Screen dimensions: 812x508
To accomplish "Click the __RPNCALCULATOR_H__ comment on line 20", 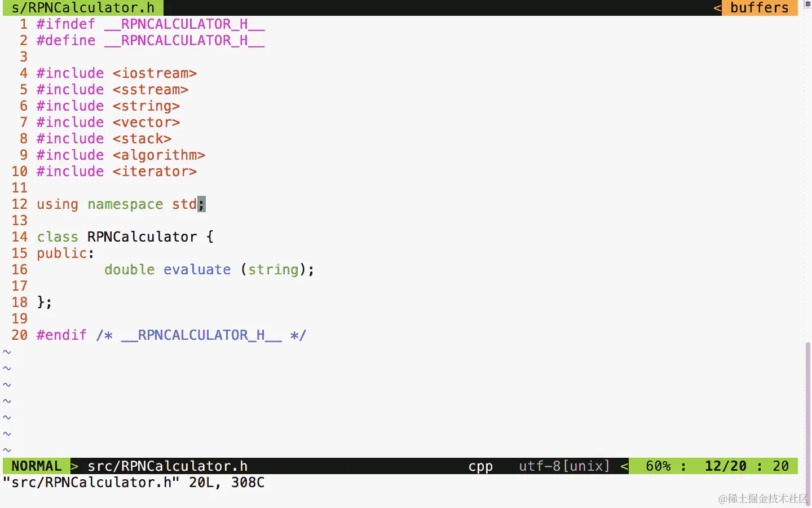I will coord(201,335).
